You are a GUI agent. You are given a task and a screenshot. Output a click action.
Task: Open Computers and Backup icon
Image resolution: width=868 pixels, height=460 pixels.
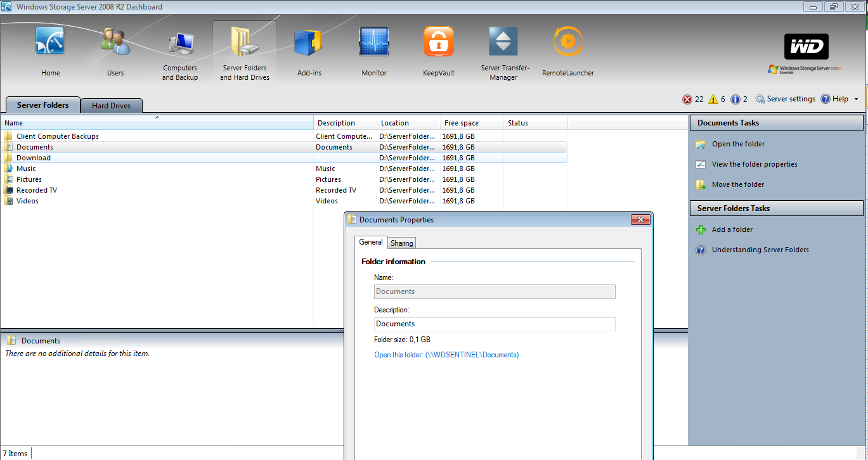180,42
